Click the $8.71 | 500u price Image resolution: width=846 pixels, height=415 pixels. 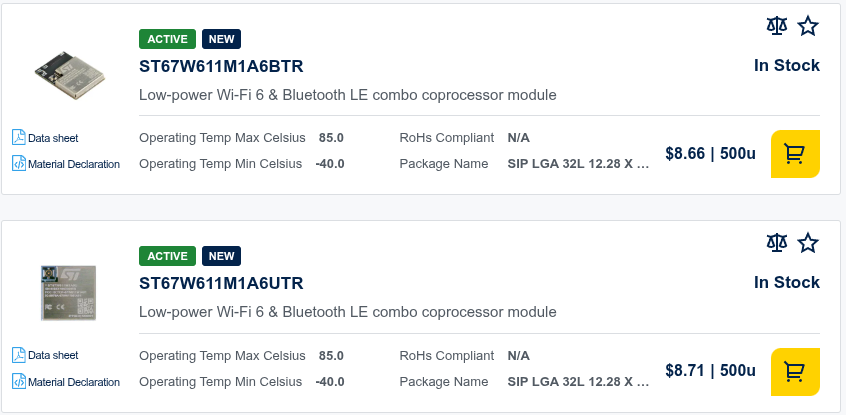point(710,371)
